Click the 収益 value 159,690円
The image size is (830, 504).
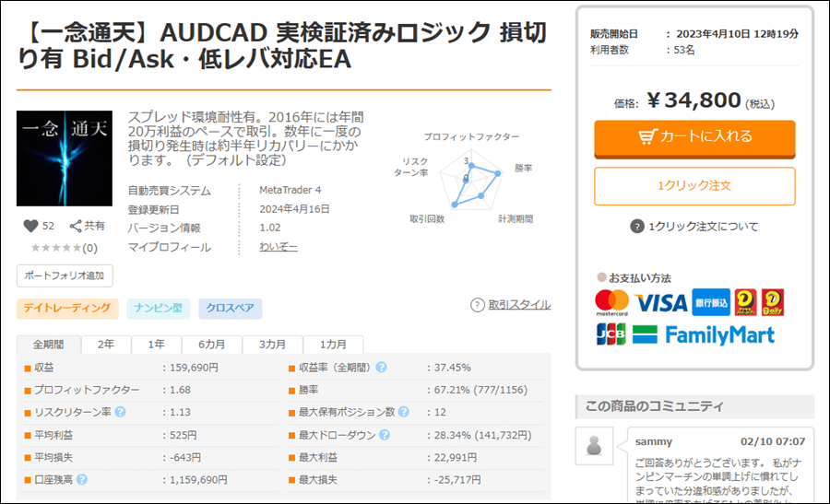194,367
